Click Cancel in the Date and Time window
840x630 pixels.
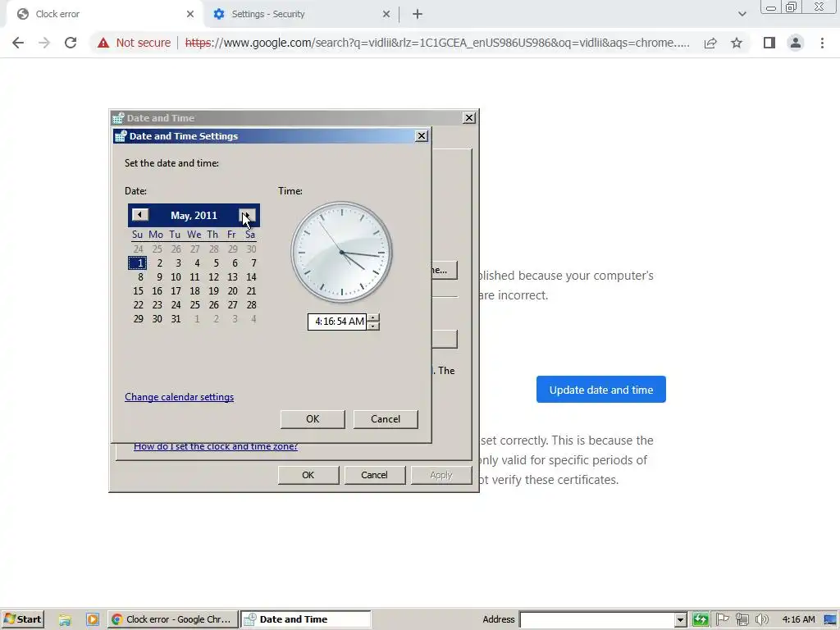pyautogui.click(x=374, y=475)
